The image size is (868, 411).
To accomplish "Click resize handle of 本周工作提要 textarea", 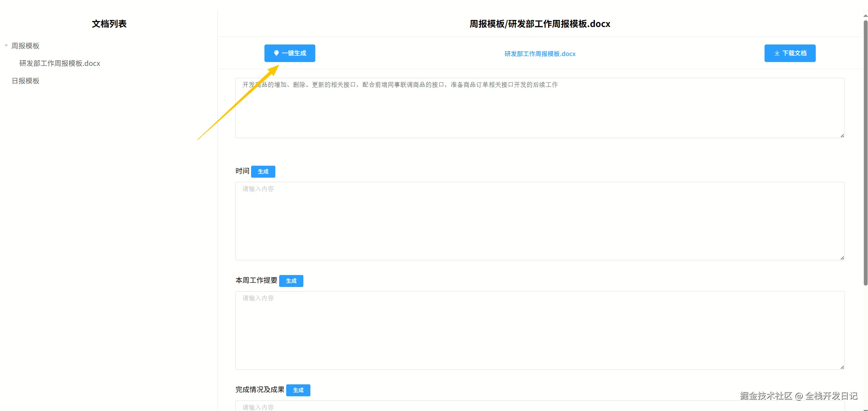I will 842,367.
